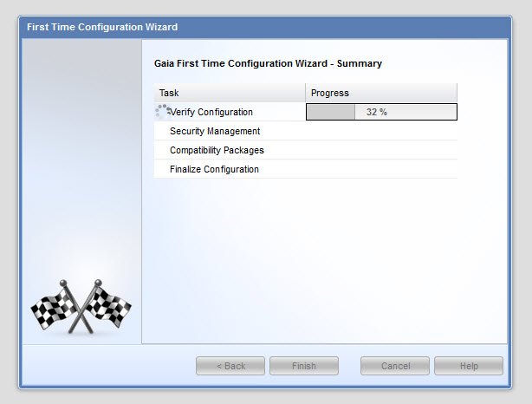The image size is (532, 404).
Task: Click the Finish button
Action: [304, 366]
